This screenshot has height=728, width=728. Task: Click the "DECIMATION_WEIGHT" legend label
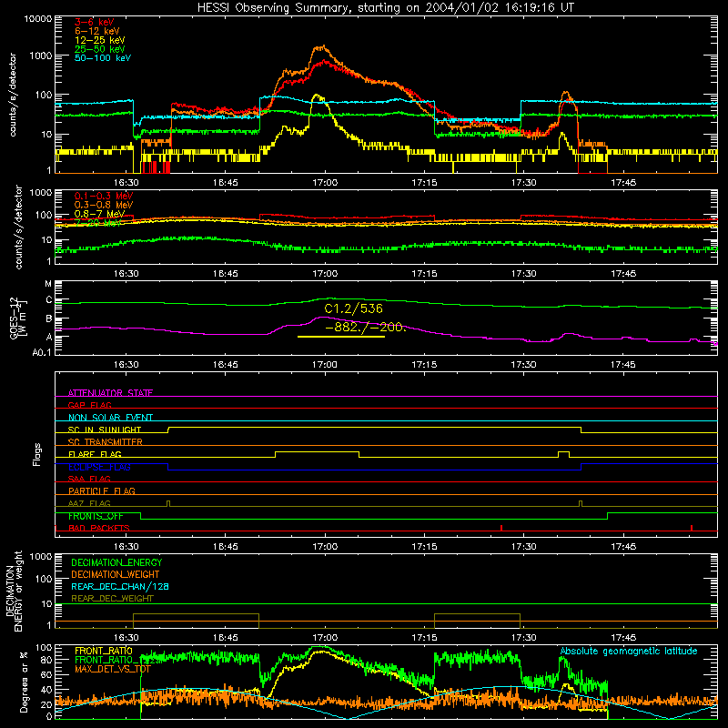click(116, 574)
